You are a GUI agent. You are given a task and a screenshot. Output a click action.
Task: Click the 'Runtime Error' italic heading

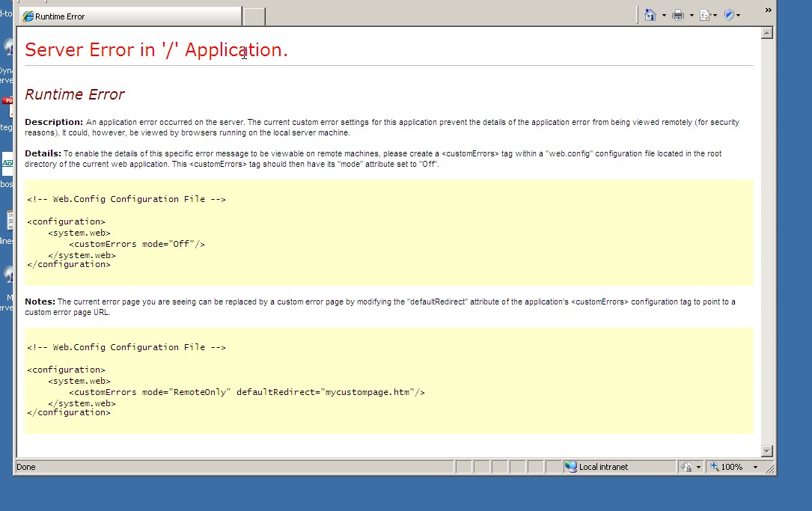point(75,94)
